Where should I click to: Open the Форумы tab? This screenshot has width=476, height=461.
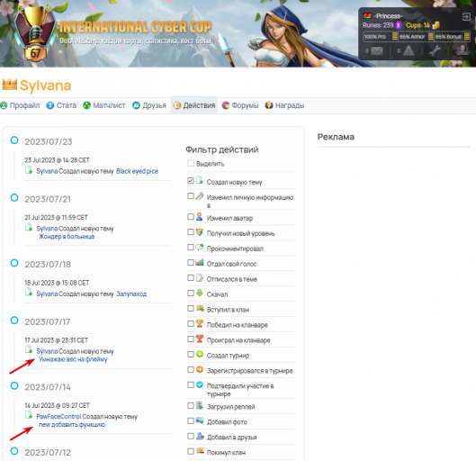240,105
